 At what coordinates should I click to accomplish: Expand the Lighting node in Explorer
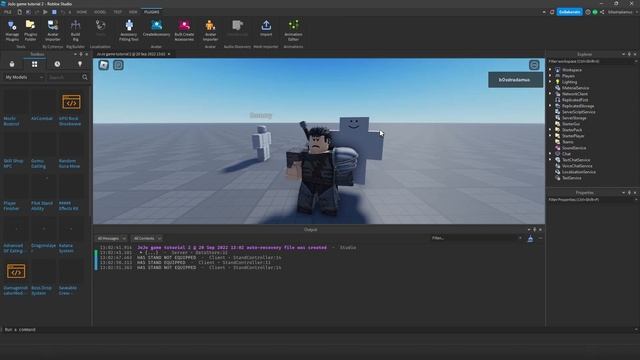[550, 82]
